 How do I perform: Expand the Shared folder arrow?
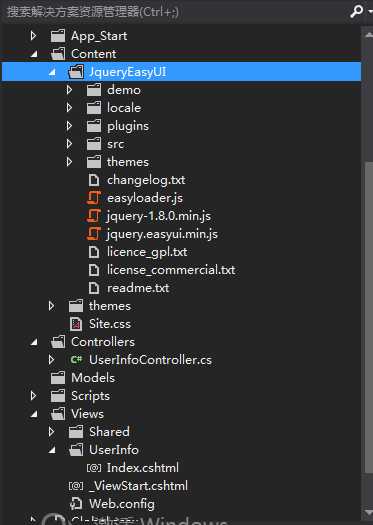51,432
